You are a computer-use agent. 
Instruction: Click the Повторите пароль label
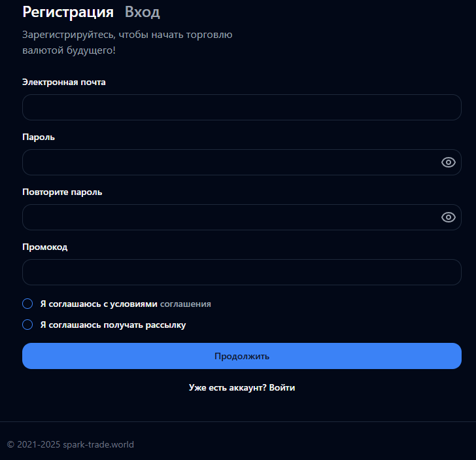coord(62,192)
